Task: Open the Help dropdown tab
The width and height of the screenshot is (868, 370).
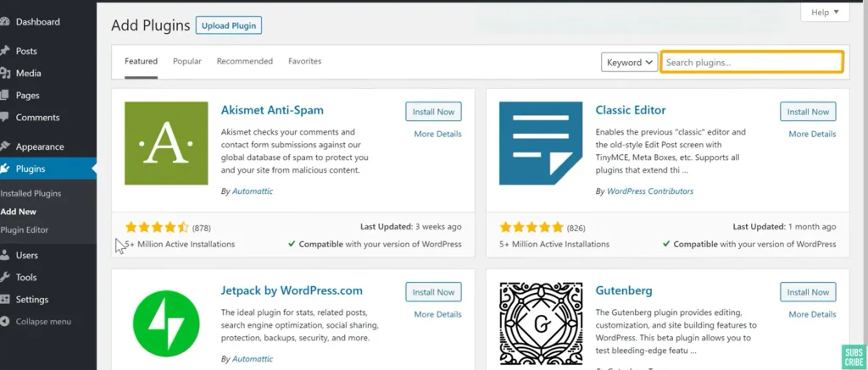Action: coord(825,12)
